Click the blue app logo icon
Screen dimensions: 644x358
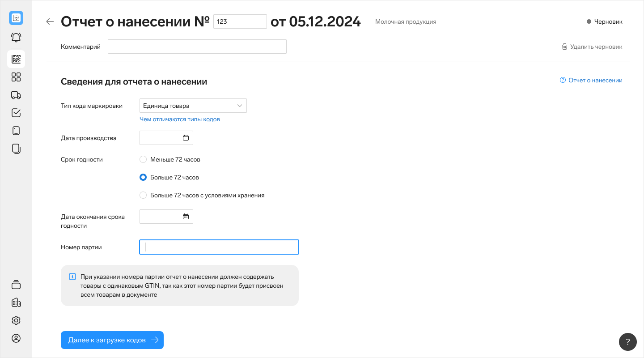click(16, 18)
